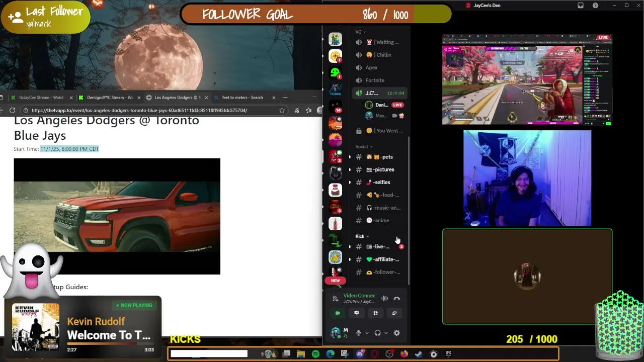Collapse the Kick category
This screenshot has height=362, width=644.
[362, 236]
